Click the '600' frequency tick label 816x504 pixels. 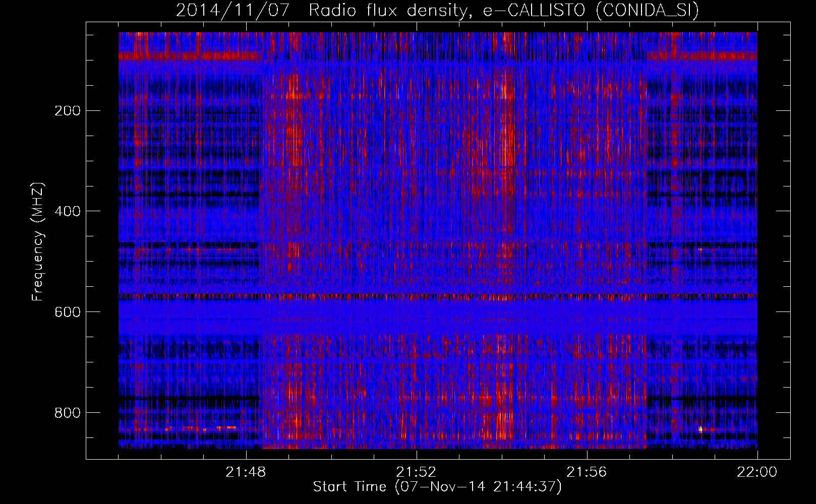click(68, 312)
